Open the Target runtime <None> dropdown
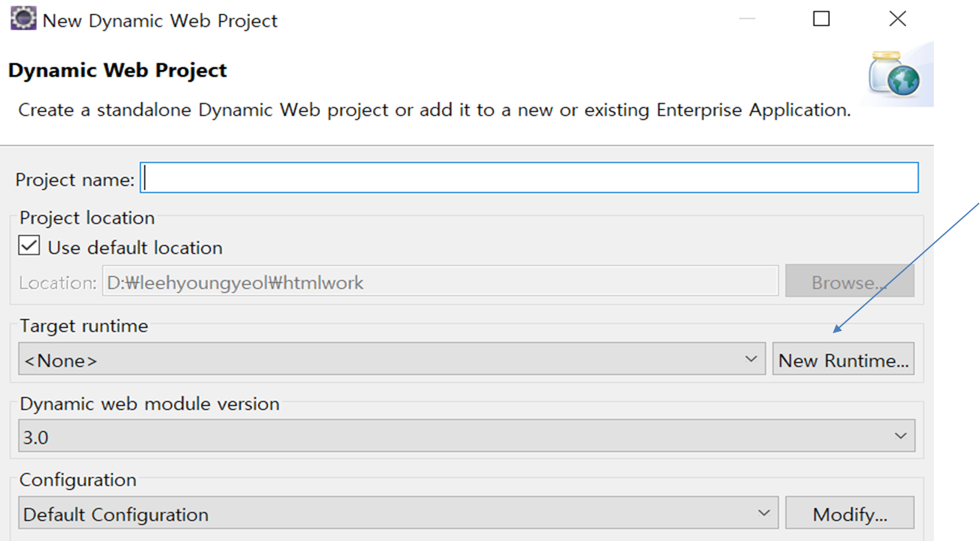The height and width of the screenshot is (541, 980). point(392,360)
